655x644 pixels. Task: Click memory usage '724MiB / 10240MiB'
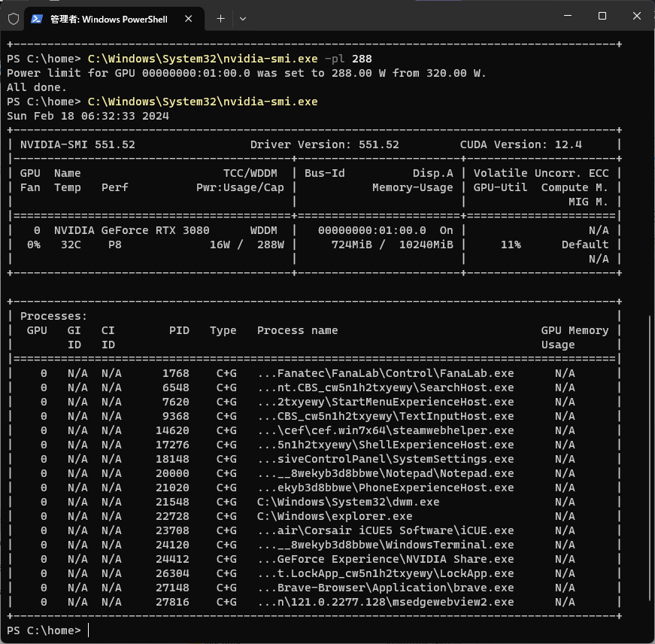click(x=393, y=245)
